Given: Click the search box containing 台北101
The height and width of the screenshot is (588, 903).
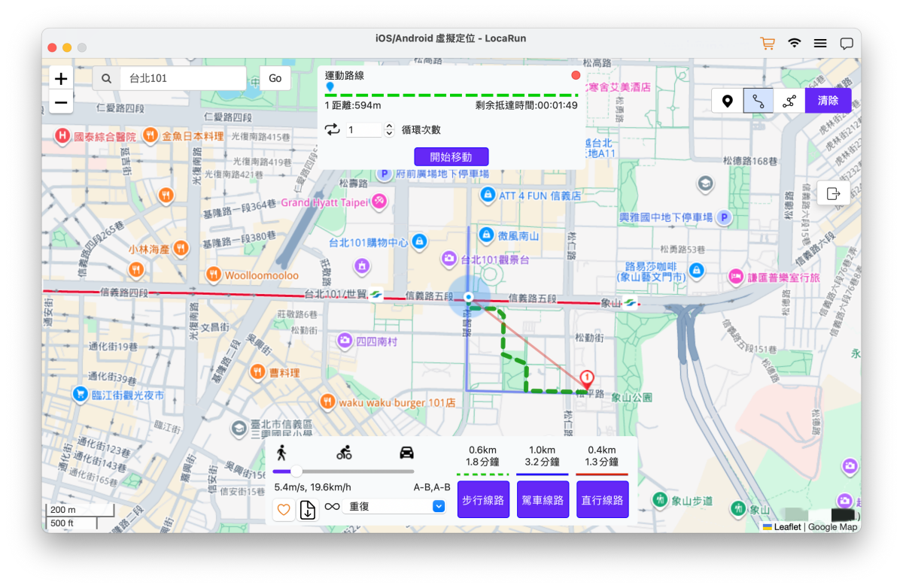Looking at the screenshot, I should coord(183,78).
